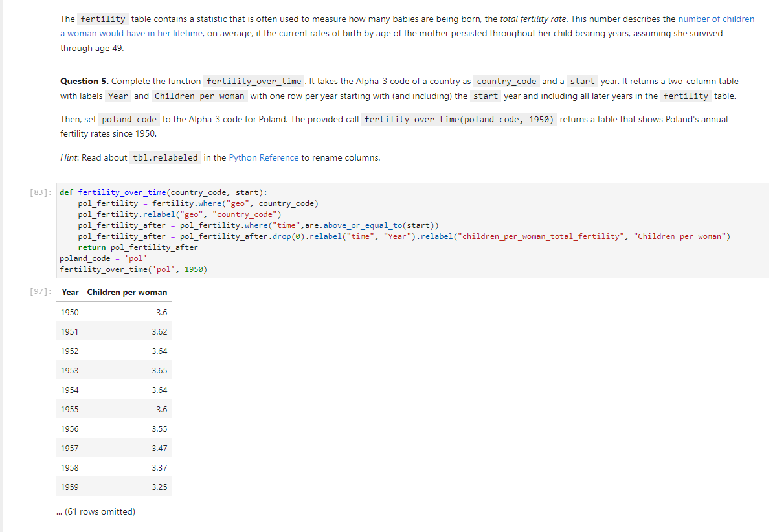The image size is (775, 532).
Task: Select the 1950 row in the output table
Action: [x=113, y=312]
